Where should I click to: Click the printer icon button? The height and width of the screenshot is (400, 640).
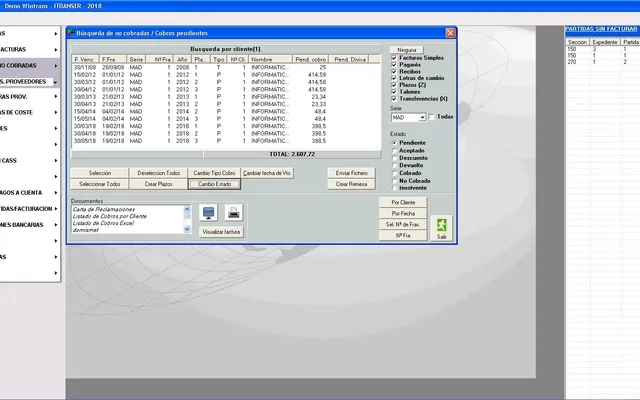(x=233, y=213)
